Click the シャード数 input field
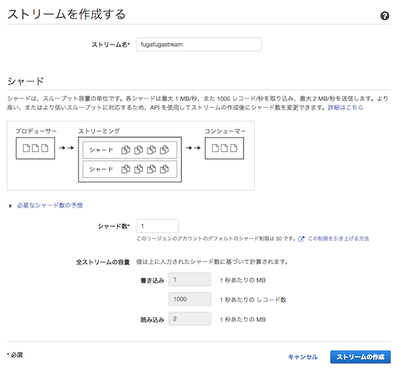 click(157, 226)
